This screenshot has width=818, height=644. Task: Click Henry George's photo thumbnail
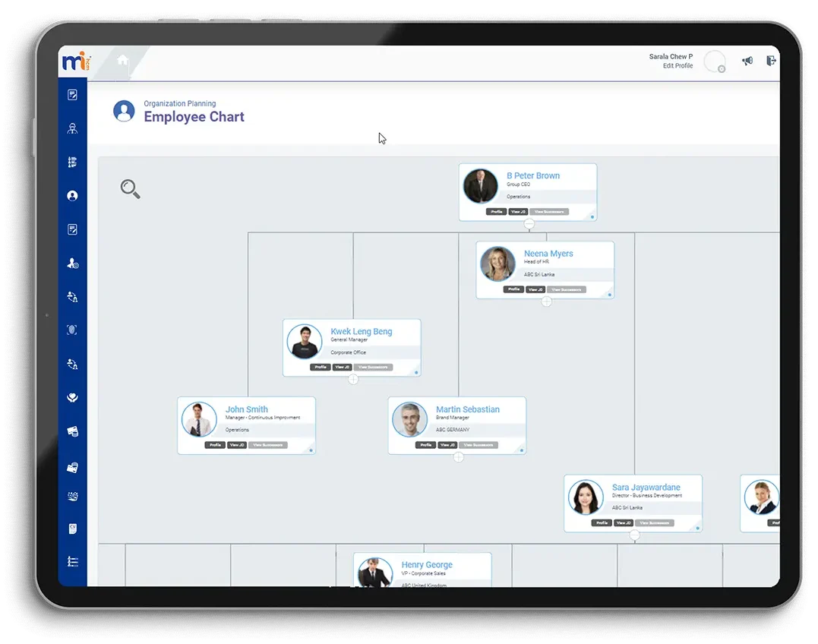click(x=374, y=571)
